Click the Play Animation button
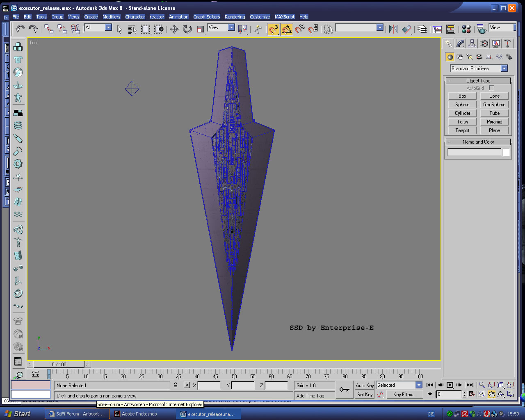The height and width of the screenshot is (420, 525). [x=450, y=385]
